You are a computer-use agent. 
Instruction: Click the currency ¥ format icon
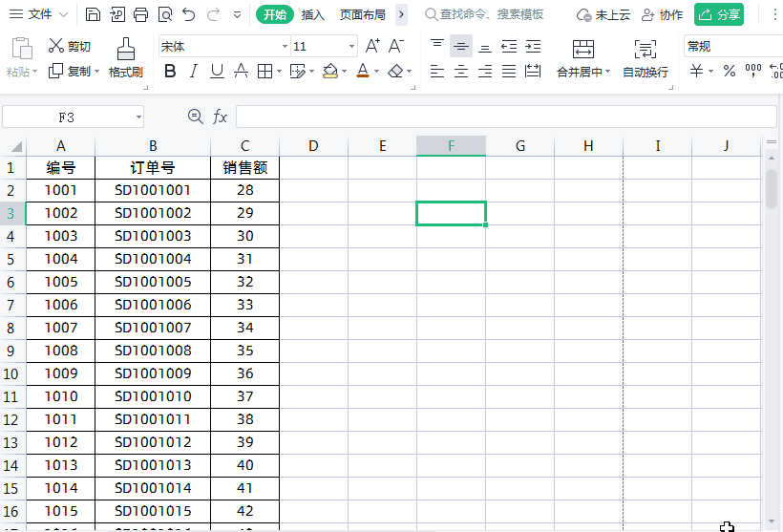(x=697, y=71)
